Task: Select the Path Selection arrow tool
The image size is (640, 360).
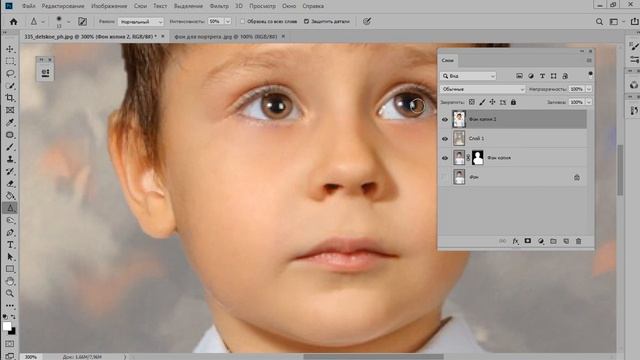Action: coord(10,257)
